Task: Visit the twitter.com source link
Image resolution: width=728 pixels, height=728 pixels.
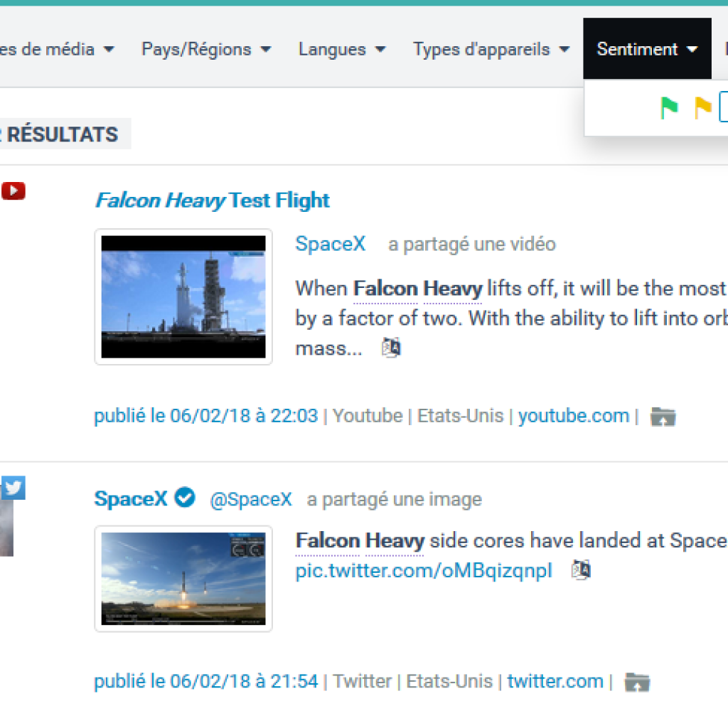Action: [x=555, y=682]
